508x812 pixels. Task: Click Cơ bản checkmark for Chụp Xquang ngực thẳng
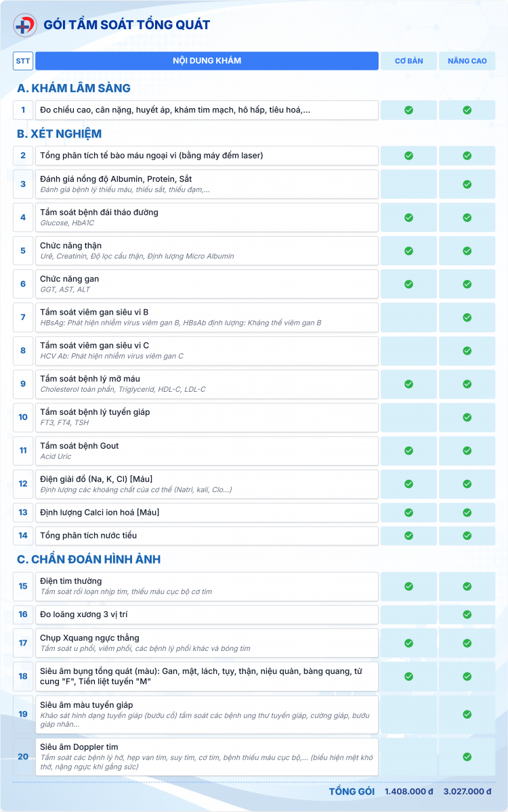pos(408,643)
